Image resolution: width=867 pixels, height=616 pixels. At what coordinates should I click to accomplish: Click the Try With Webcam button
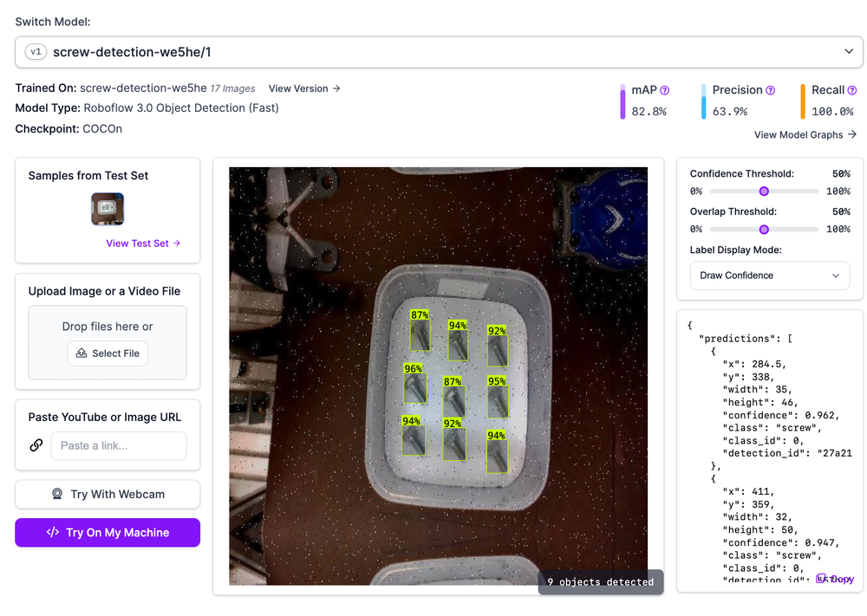tap(107, 494)
